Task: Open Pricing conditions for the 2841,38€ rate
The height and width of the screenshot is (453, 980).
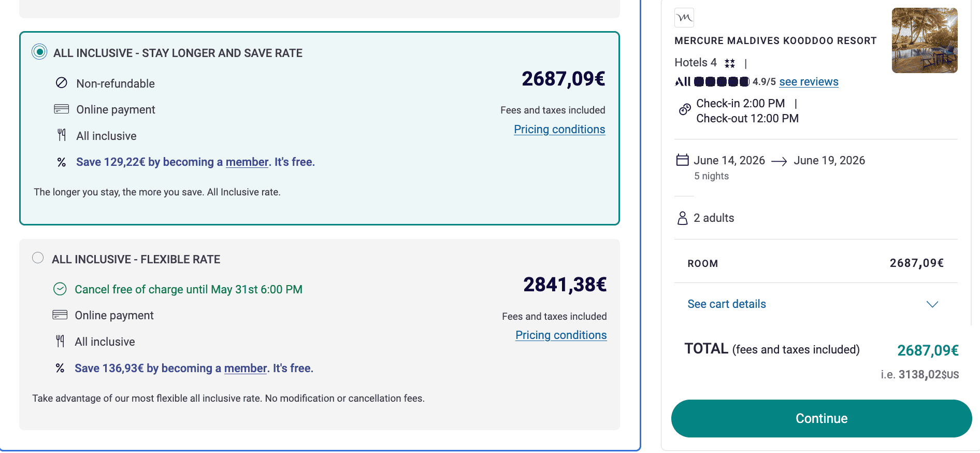Action: tap(561, 335)
